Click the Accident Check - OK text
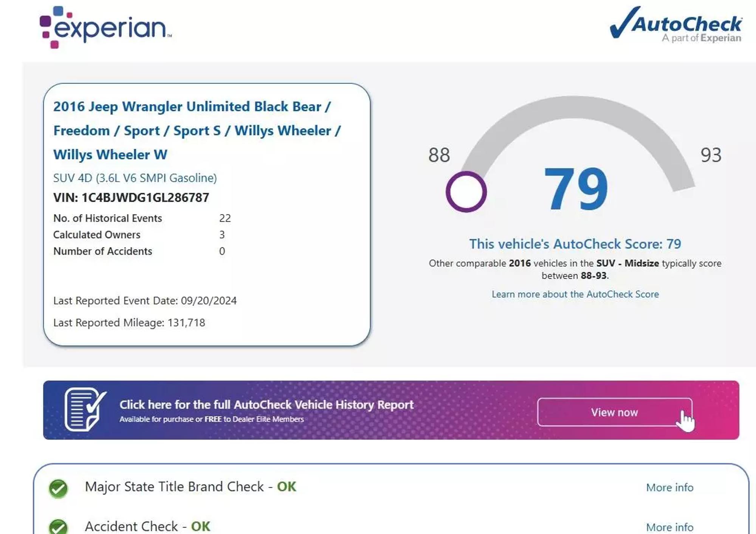 pyautogui.click(x=147, y=526)
